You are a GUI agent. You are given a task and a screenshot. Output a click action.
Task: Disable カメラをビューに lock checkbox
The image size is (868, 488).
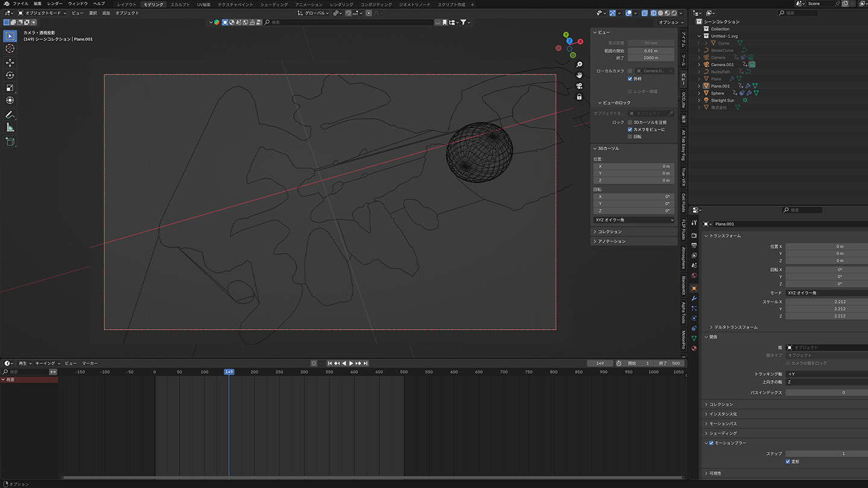coord(631,130)
